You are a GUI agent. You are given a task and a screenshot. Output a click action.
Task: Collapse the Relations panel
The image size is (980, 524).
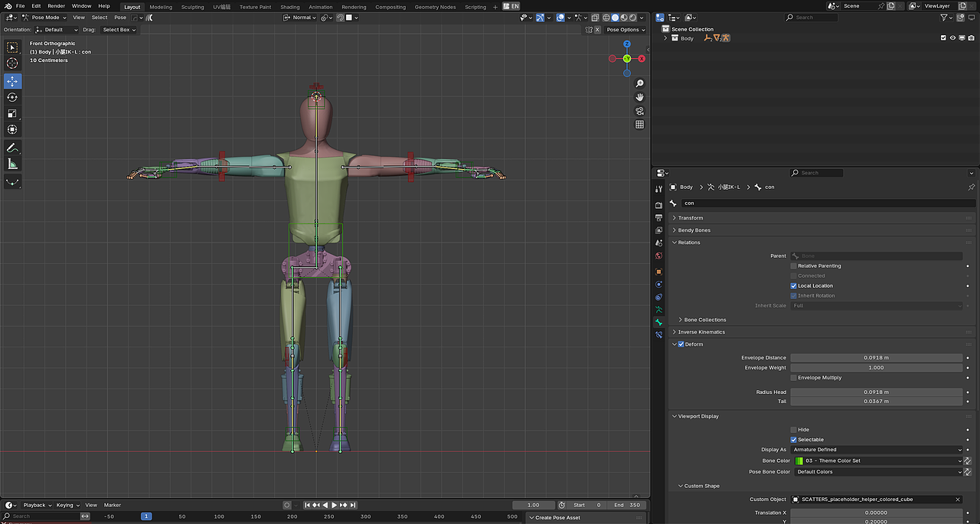click(x=823, y=242)
